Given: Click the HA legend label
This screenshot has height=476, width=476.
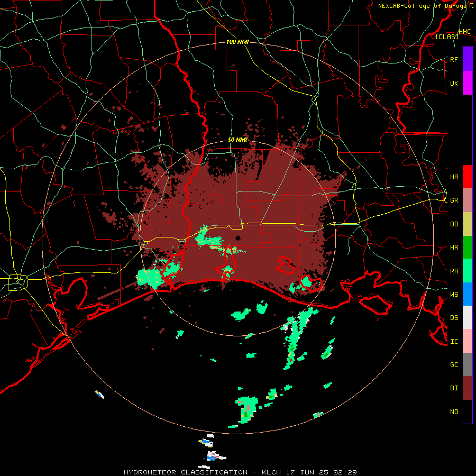Looking at the screenshot, I should (454, 177).
